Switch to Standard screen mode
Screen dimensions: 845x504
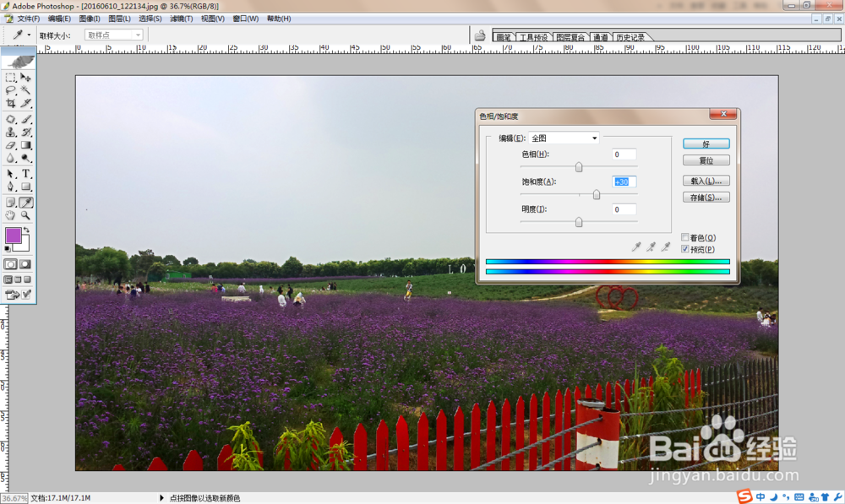point(8,280)
